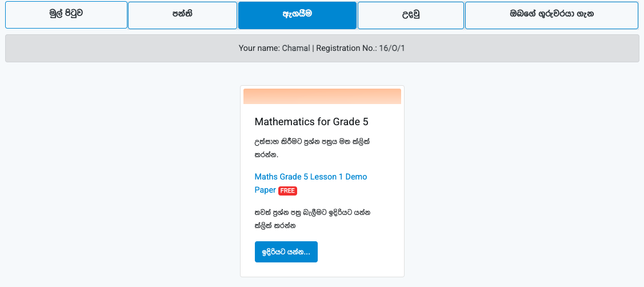This screenshot has width=644, height=287.
Task: Click the FREE red badge
Action: 287,191
